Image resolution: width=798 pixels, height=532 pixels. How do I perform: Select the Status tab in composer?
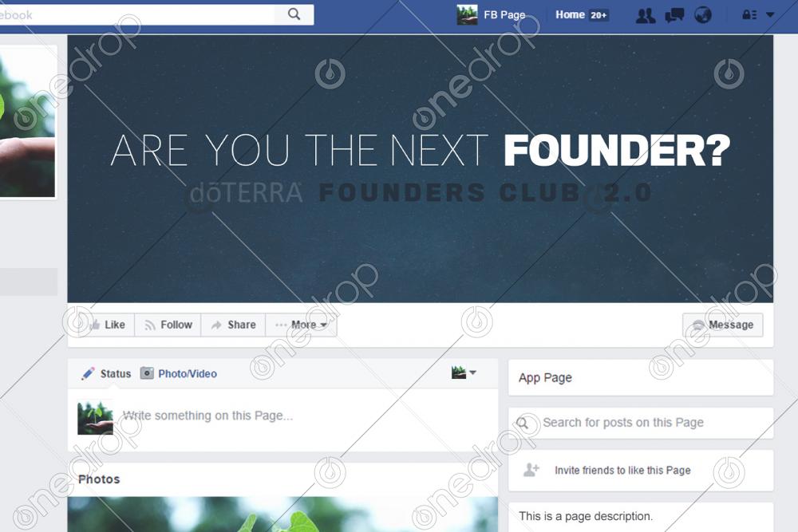click(x=106, y=373)
